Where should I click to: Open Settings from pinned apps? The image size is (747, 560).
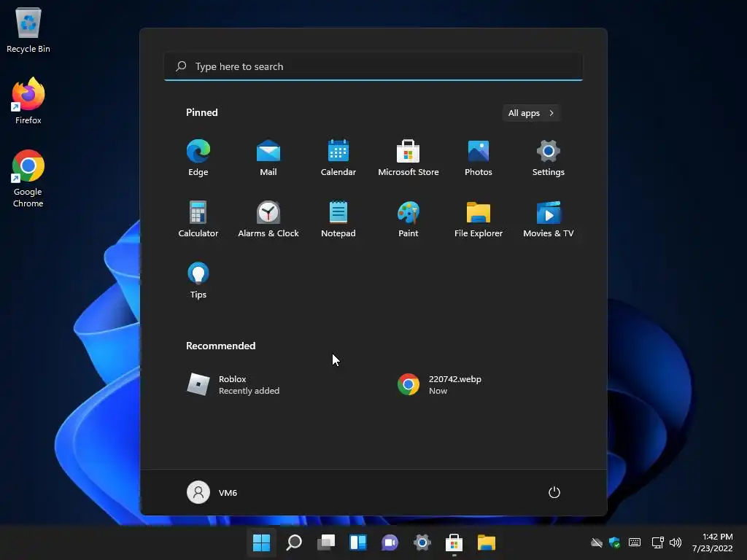[x=549, y=158]
